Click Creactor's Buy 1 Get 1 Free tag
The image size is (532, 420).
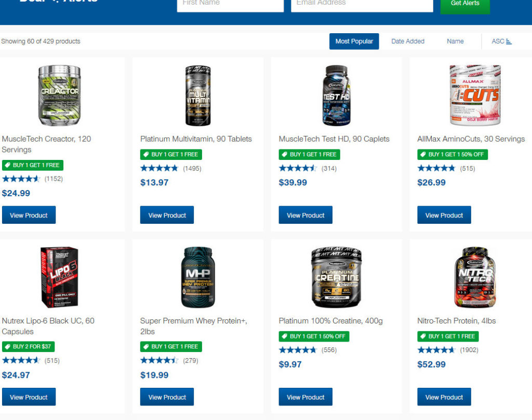(33, 165)
